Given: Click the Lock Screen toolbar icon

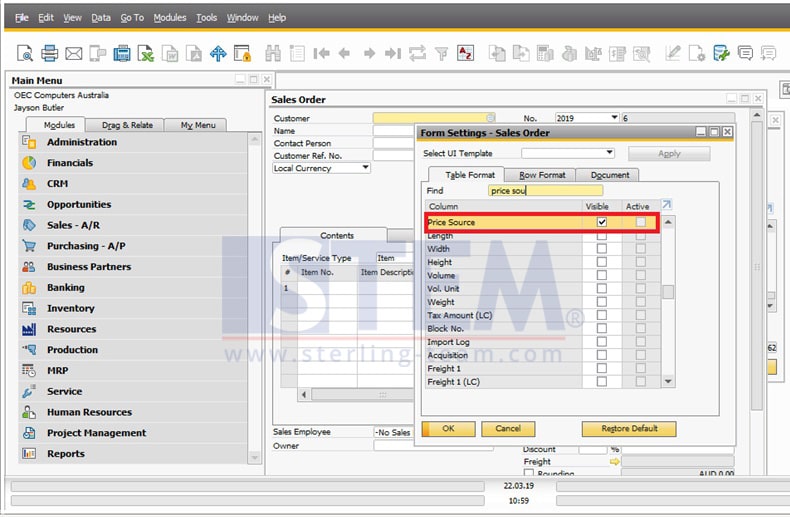Looking at the screenshot, I should (242, 53).
